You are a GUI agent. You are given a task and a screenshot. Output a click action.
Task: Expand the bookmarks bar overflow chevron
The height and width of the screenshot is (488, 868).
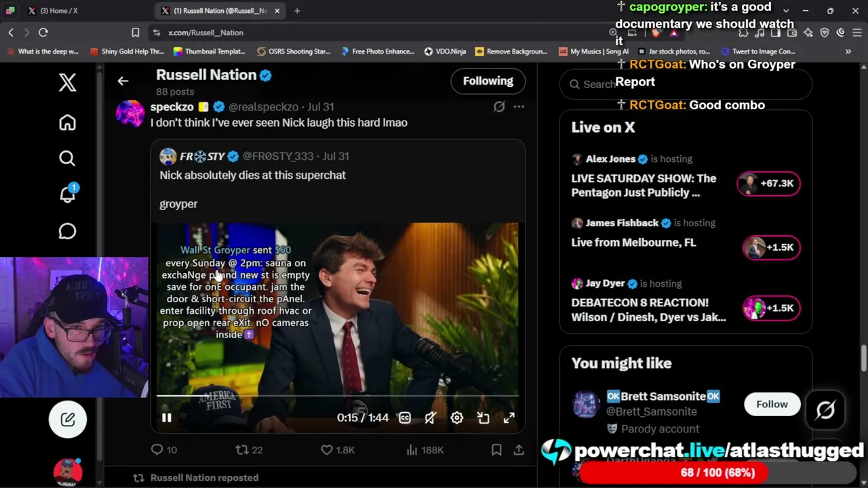click(x=848, y=52)
